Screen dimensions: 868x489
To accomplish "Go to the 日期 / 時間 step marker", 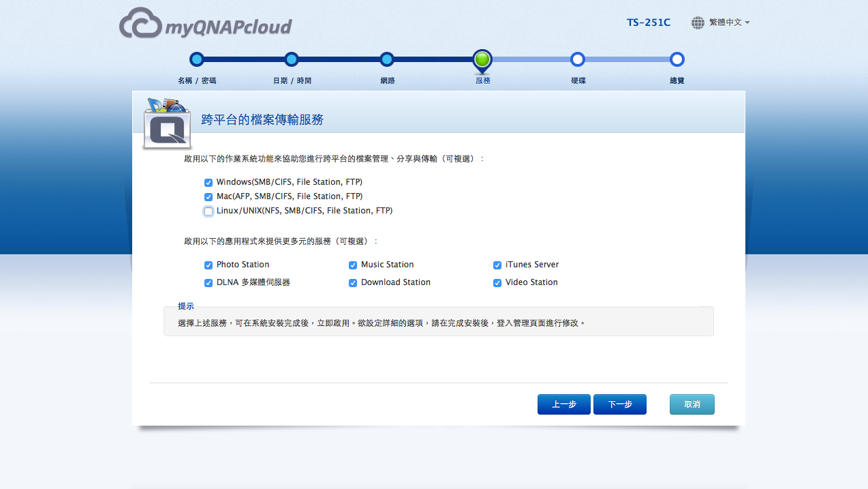I will (292, 59).
